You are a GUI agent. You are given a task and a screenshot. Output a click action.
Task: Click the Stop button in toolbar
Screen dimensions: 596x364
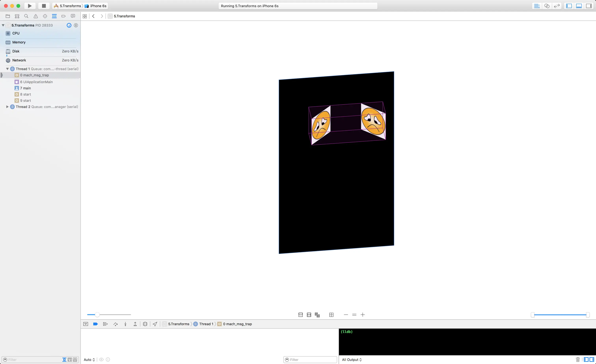[x=44, y=6]
